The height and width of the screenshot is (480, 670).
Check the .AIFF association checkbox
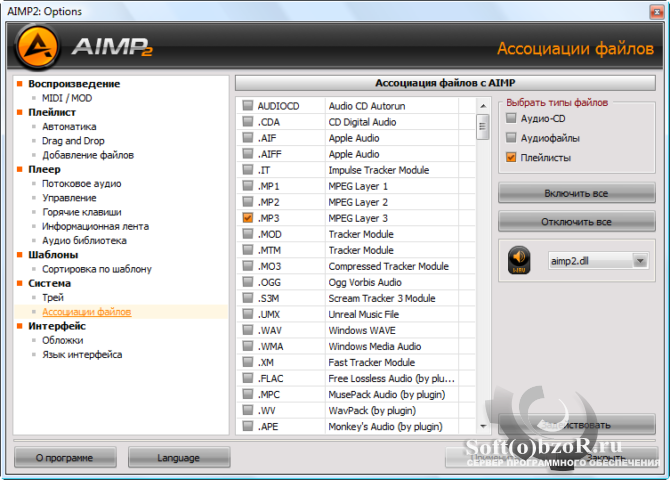point(248,153)
